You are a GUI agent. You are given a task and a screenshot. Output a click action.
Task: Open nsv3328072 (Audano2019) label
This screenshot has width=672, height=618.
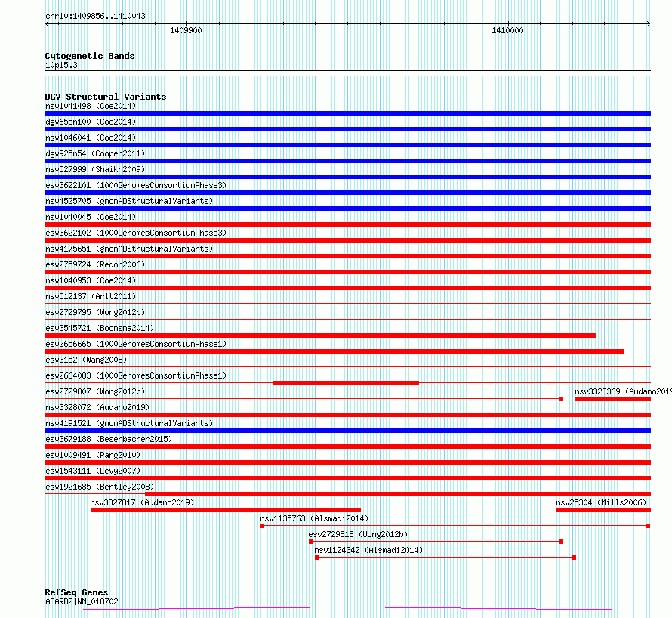pos(97,407)
